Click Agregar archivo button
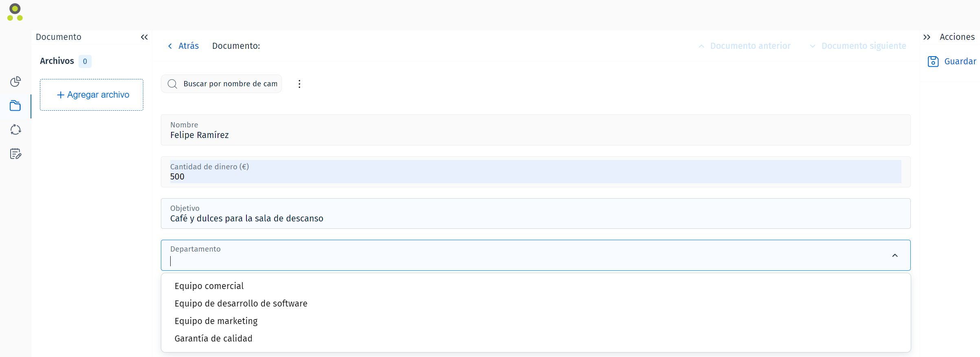The width and height of the screenshot is (980, 357). [x=92, y=95]
